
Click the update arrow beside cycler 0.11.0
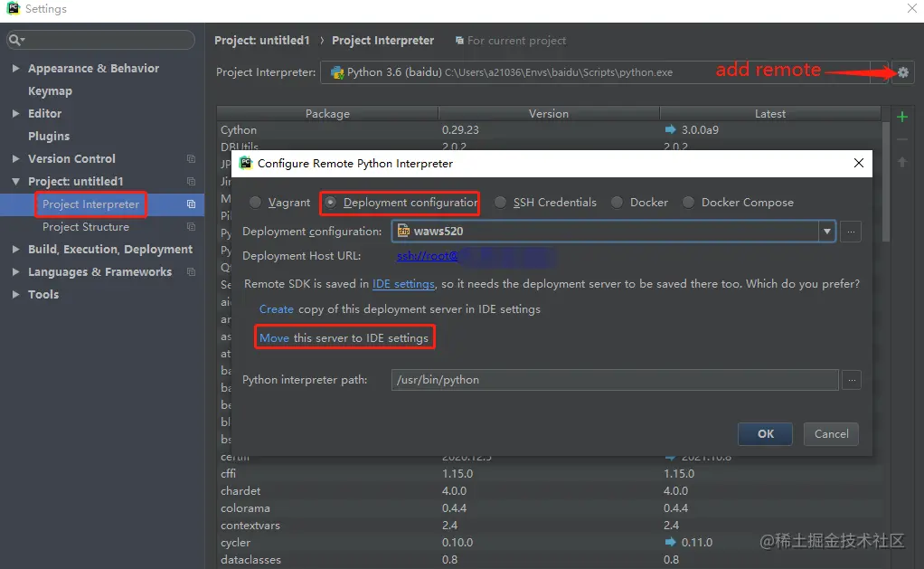click(x=670, y=541)
